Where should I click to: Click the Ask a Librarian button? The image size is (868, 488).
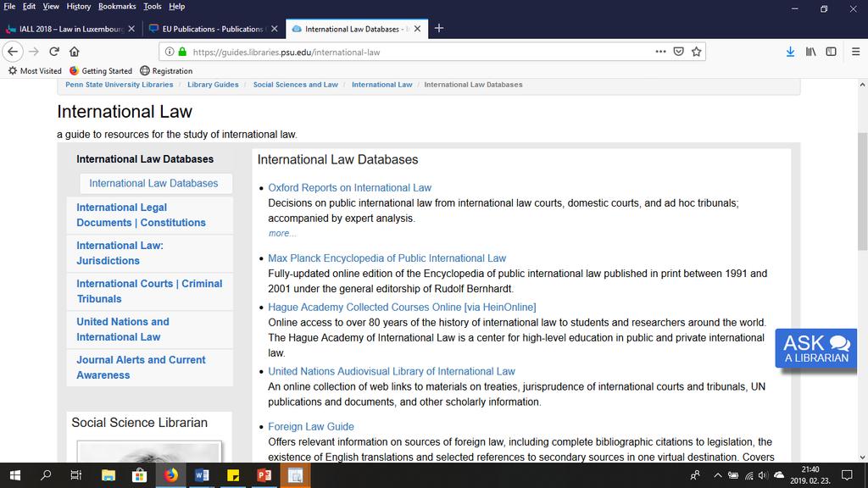(x=816, y=348)
